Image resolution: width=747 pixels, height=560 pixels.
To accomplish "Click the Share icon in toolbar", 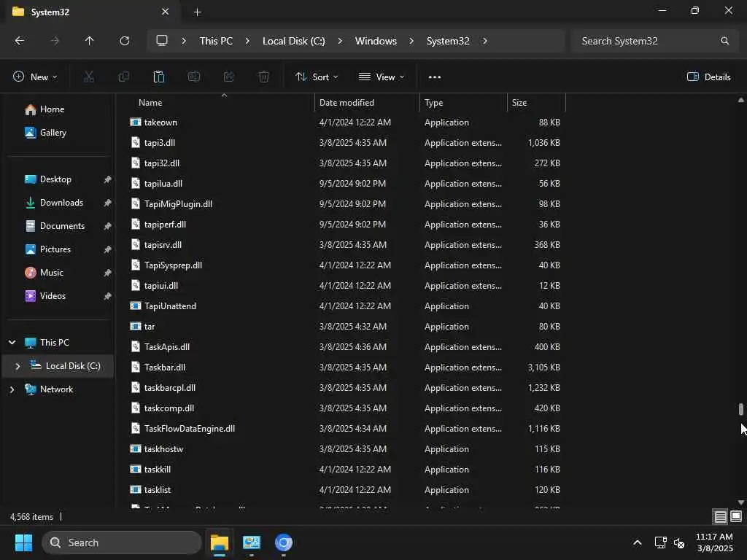I will click(x=228, y=77).
